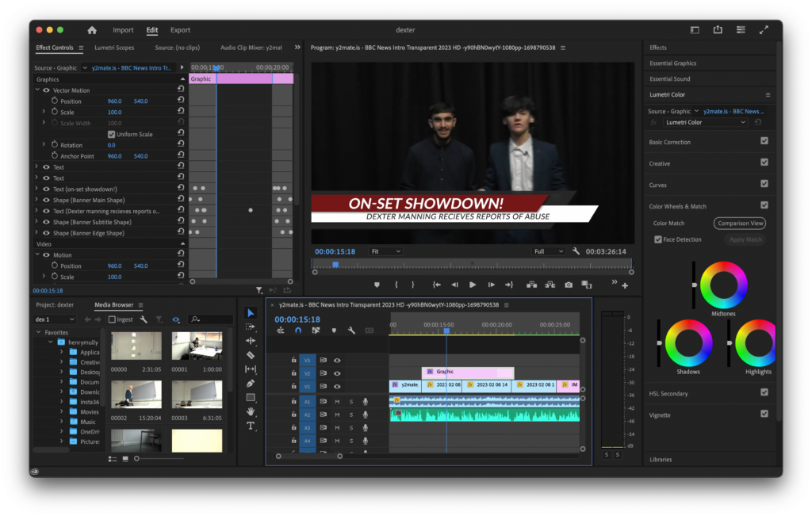Select the Razor tool
The height and width of the screenshot is (516, 812).
[x=251, y=355]
